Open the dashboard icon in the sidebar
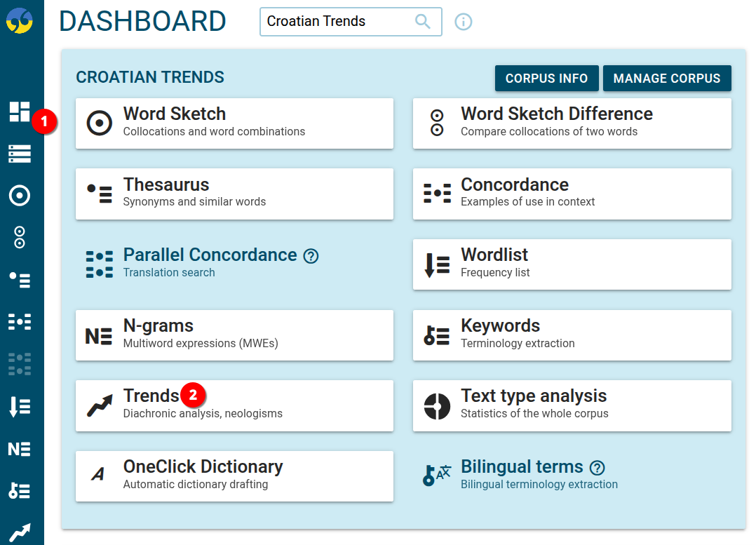 20,112
